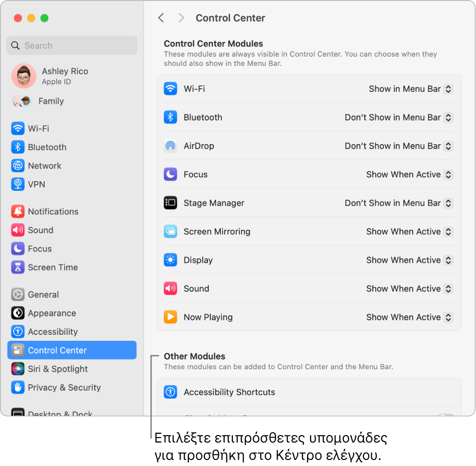The height and width of the screenshot is (466, 476).
Task: Select Network in the sidebar
Action: 72,166
